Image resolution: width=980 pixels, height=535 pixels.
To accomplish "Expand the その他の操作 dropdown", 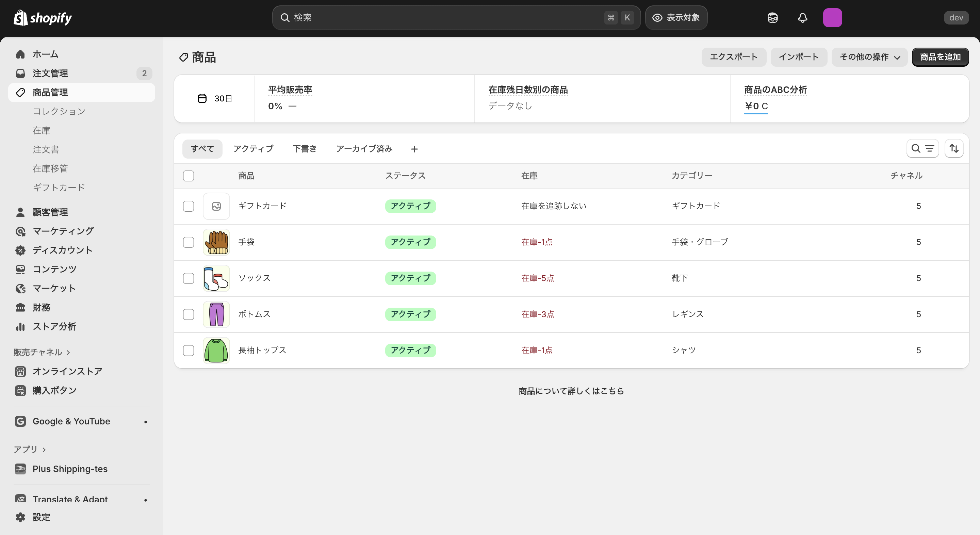I will 869,57.
